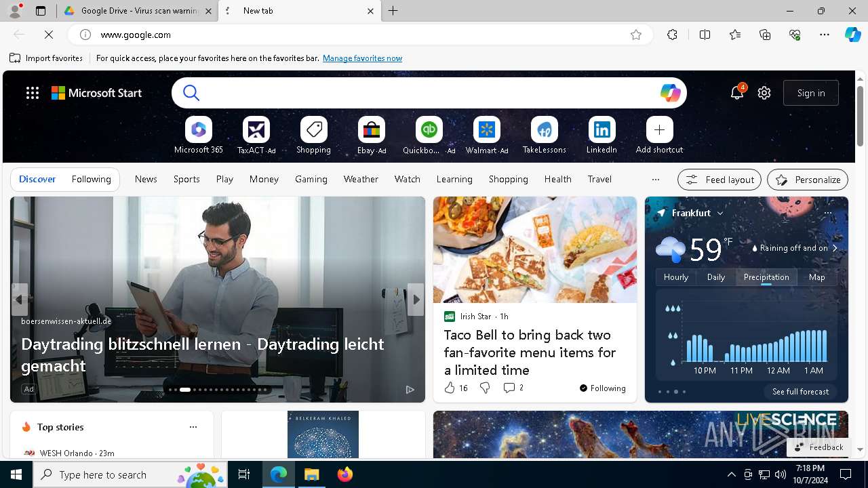Image resolution: width=868 pixels, height=488 pixels.
Task: Open the Gaming category
Action: [311, 179]
